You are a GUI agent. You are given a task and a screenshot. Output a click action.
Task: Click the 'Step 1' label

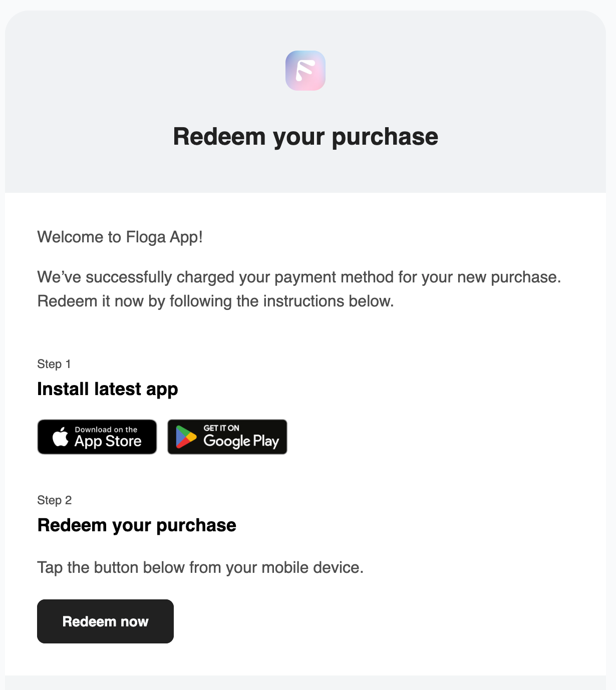54,364
